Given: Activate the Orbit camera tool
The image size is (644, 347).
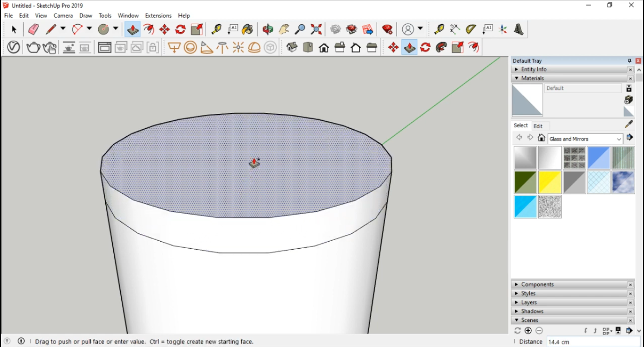Looking at the screenshot, I should 268,30.
